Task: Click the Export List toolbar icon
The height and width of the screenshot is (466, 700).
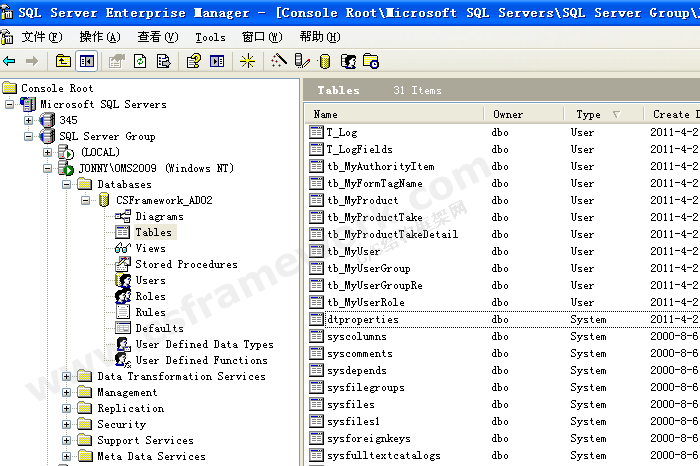Action: pos(163,61)
